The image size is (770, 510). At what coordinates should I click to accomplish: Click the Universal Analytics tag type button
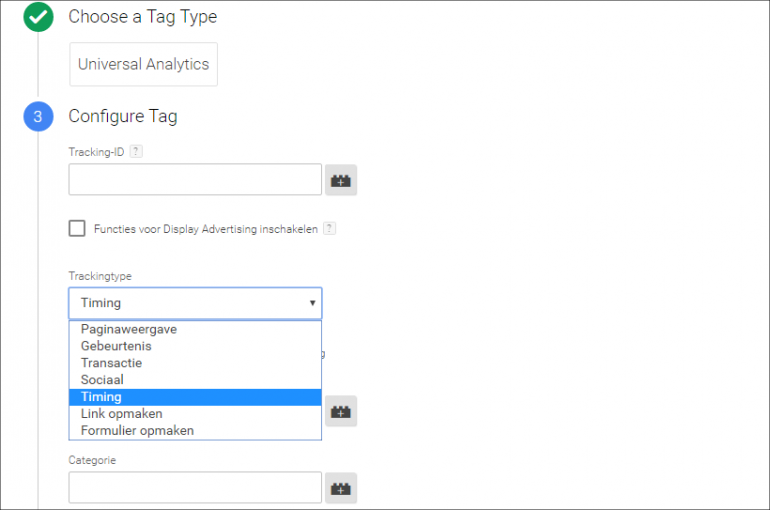[x=143, y=64]
